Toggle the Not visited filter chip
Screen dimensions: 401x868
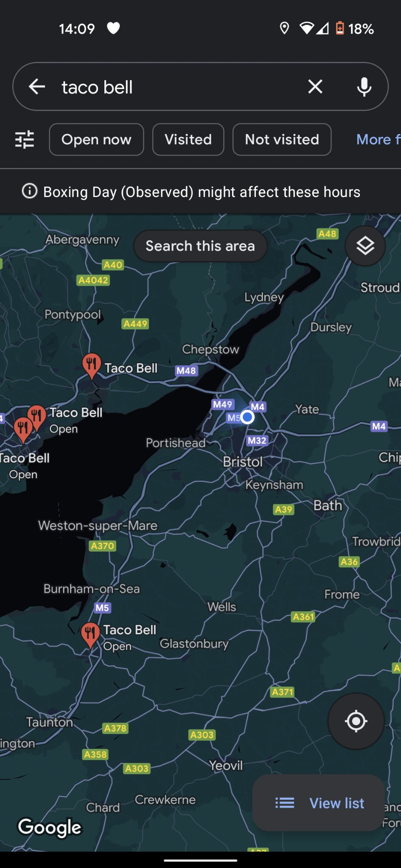click(282, 139)
